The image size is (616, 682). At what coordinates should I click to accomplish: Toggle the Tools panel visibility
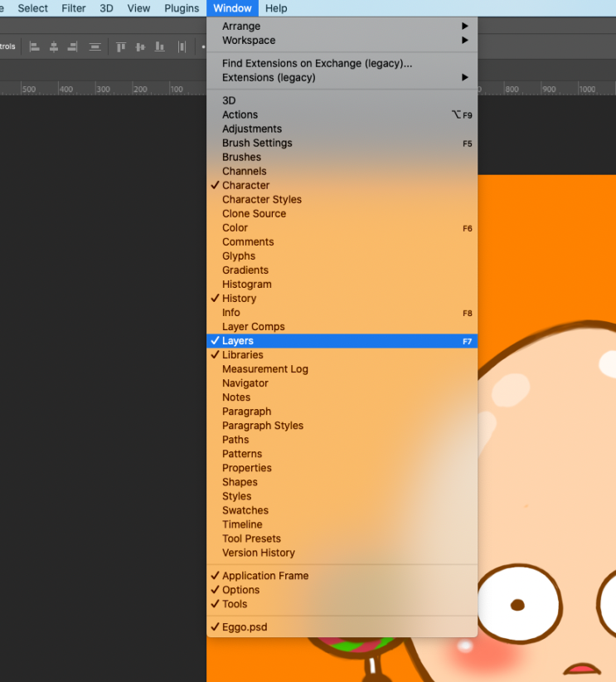pyautogui.click(x=342, y=604)
